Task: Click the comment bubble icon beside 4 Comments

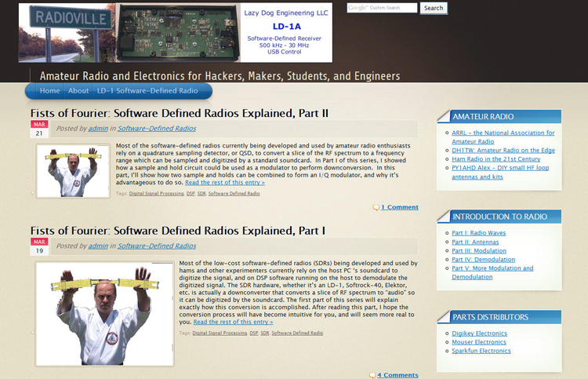Action: click(x=372, y=375)
